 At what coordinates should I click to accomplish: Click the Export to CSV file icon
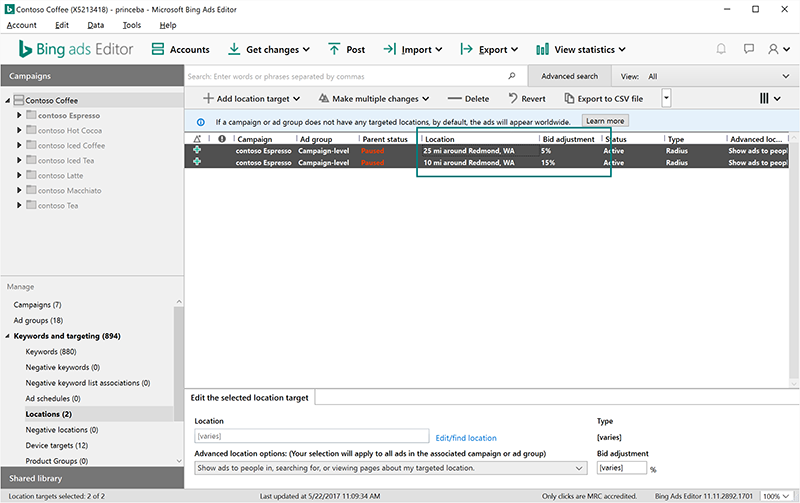click(x=569, y=98)
